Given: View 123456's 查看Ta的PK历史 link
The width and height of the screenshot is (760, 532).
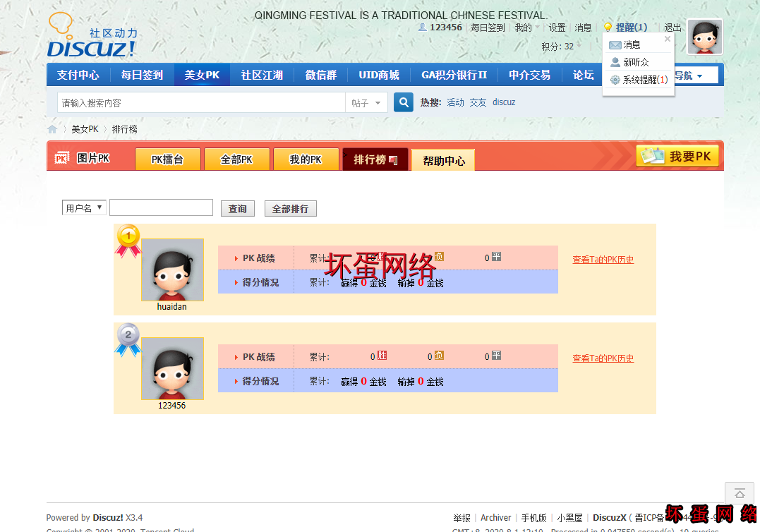Looking at the screenshot, I should tap(603, 358).
